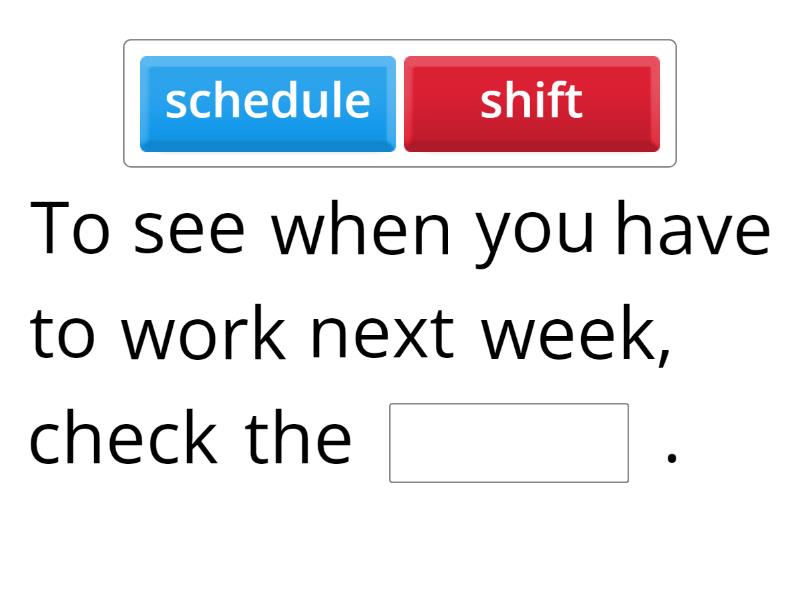Select the blue "schedule" word tile

point(268,103)
